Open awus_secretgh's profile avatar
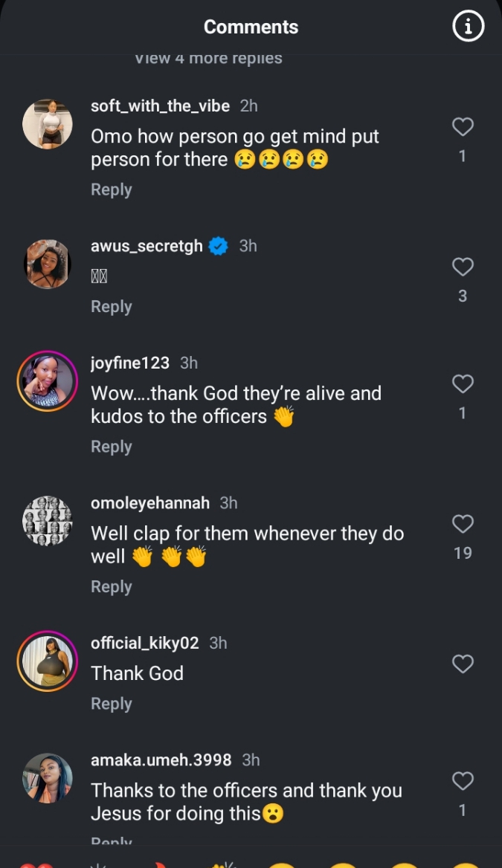This screenshot has height=868, width=502. (48, 264)
